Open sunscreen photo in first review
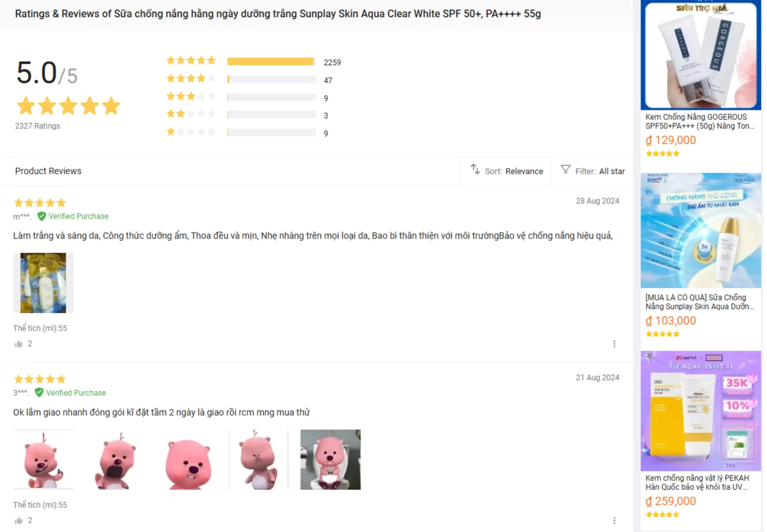Screen dimensions: 767x532 pos(43,283)
